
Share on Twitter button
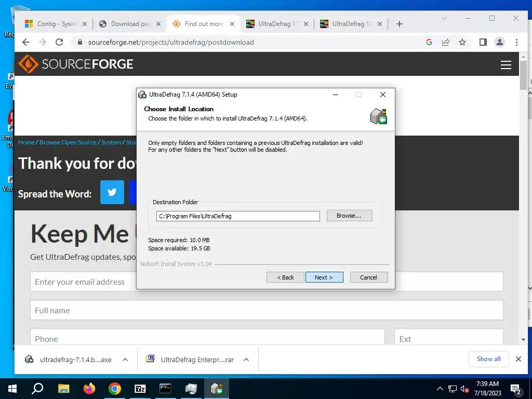[x=112, y=192]
